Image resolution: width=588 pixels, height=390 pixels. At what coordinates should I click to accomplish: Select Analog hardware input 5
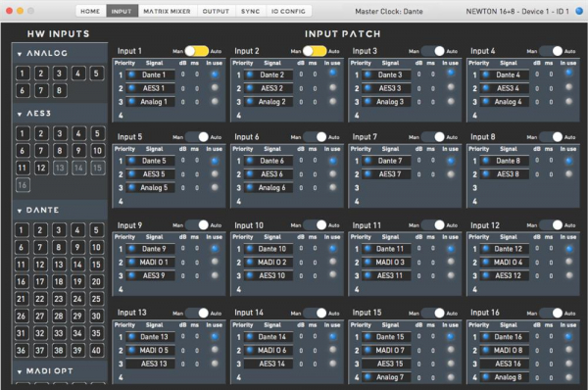pos(96,73)
